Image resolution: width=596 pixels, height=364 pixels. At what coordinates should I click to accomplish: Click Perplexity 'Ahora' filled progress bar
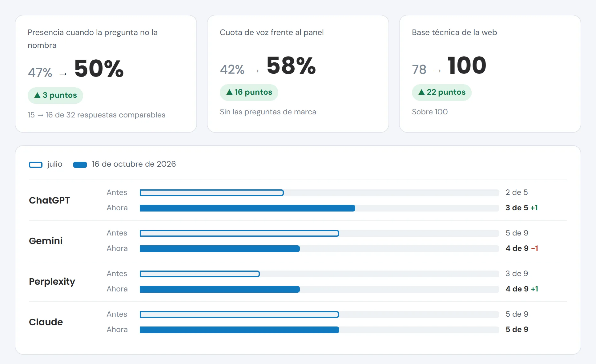pos(220,289)
